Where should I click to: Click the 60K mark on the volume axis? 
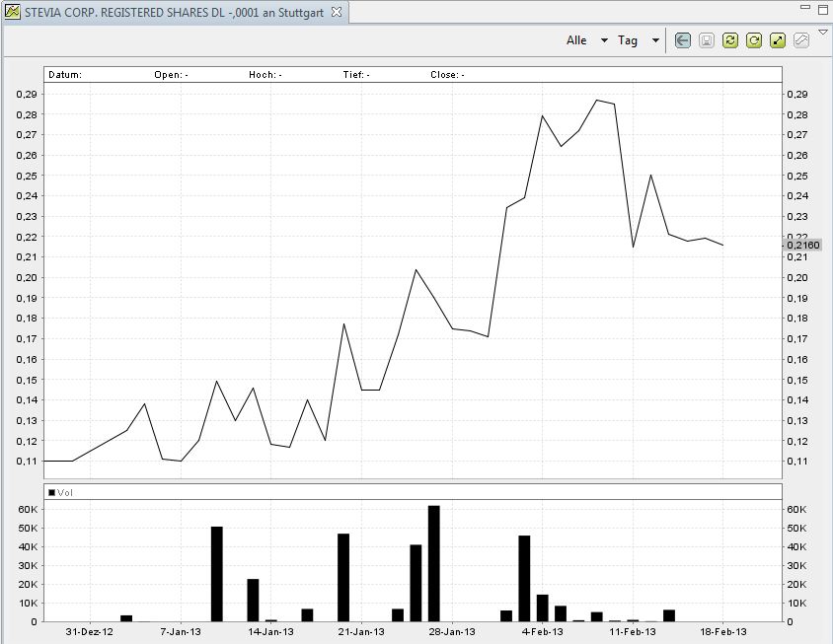(x=29, y=509)
